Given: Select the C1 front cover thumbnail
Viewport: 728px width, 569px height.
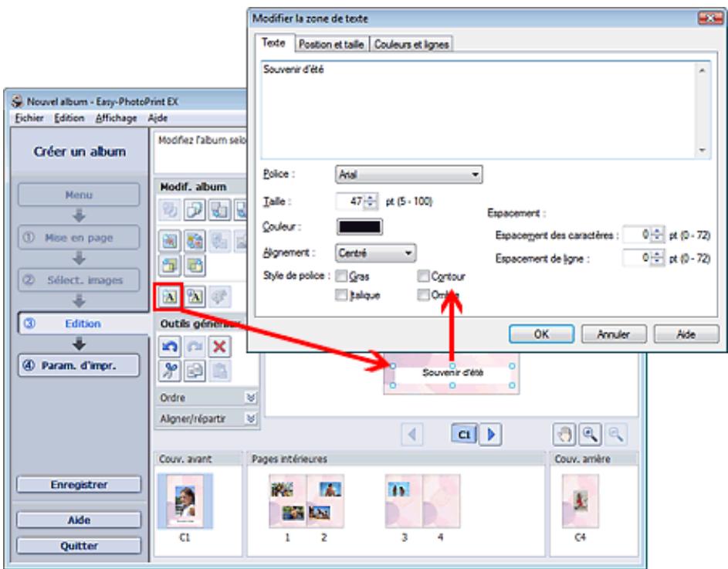Looking at the screenshot, I should [x=185, y=502].
